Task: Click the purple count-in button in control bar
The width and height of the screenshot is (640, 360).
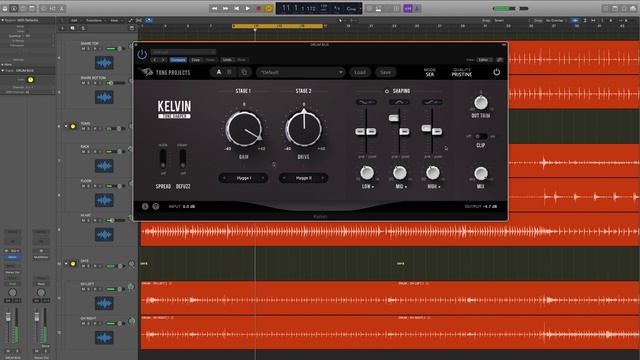Action: click(x=408, y=9)
